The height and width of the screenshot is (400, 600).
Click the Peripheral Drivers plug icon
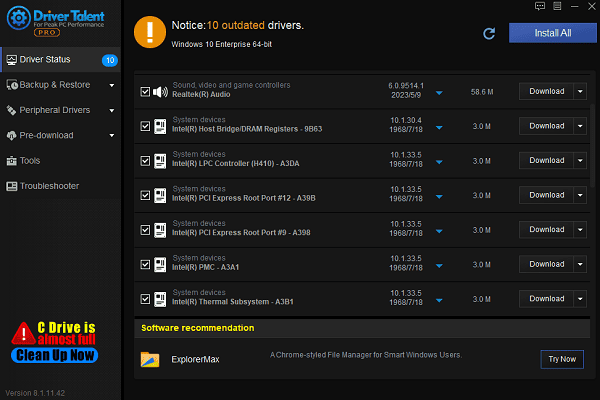click(11, 110)
